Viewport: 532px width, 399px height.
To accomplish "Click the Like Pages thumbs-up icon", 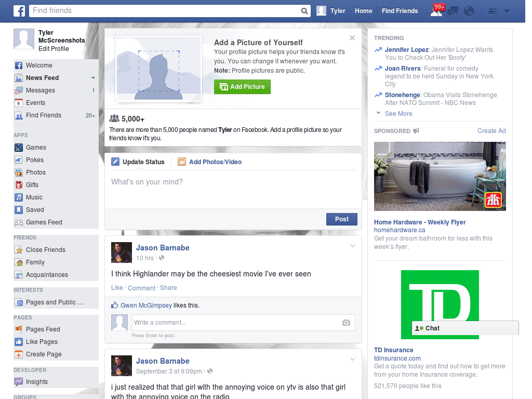I will coord(19,342).
